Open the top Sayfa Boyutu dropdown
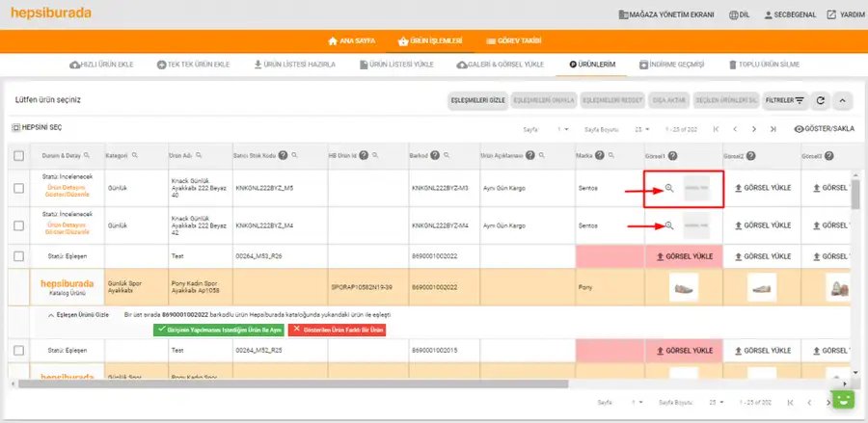Viewport: 868px width, 423px height. click(641, 129)
